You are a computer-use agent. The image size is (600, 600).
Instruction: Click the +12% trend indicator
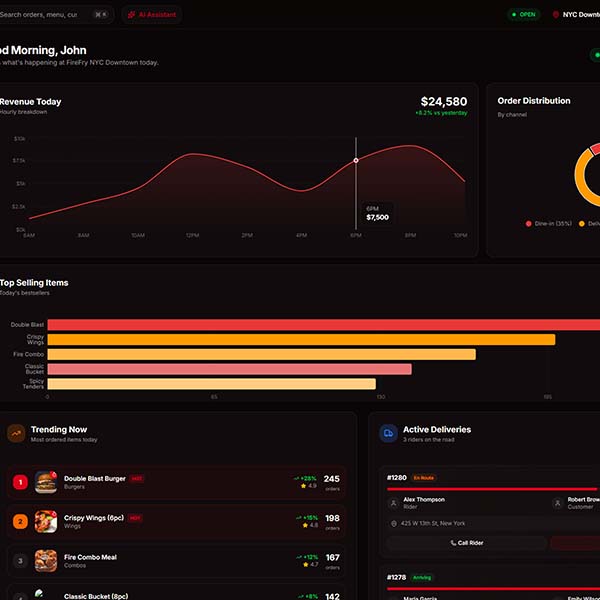(x=307, y=557)
